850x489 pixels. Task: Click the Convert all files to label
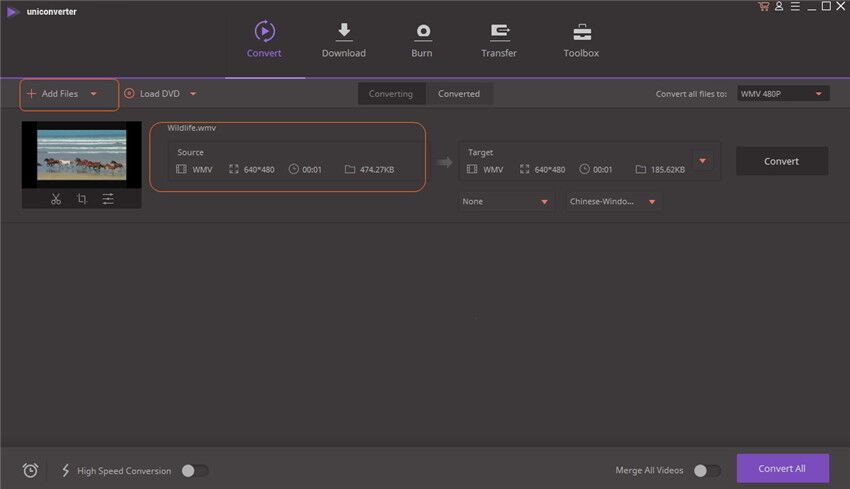pos(691,94)
